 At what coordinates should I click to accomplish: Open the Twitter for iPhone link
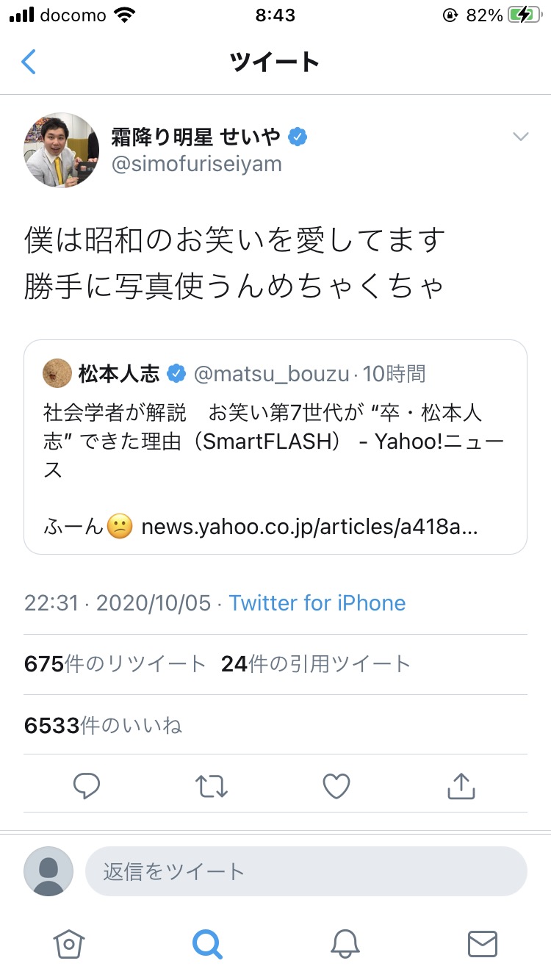317,603
